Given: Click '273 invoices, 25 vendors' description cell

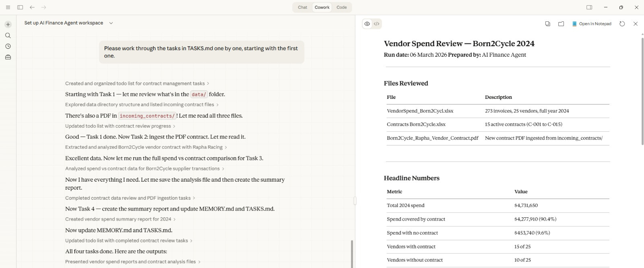Looking at the screenshot, I should coord(527,111).
